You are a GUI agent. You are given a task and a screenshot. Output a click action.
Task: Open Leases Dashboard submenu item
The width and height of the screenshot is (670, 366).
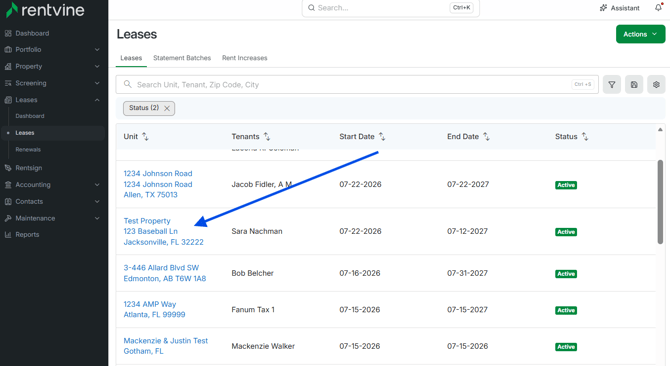tap(30, 116)
